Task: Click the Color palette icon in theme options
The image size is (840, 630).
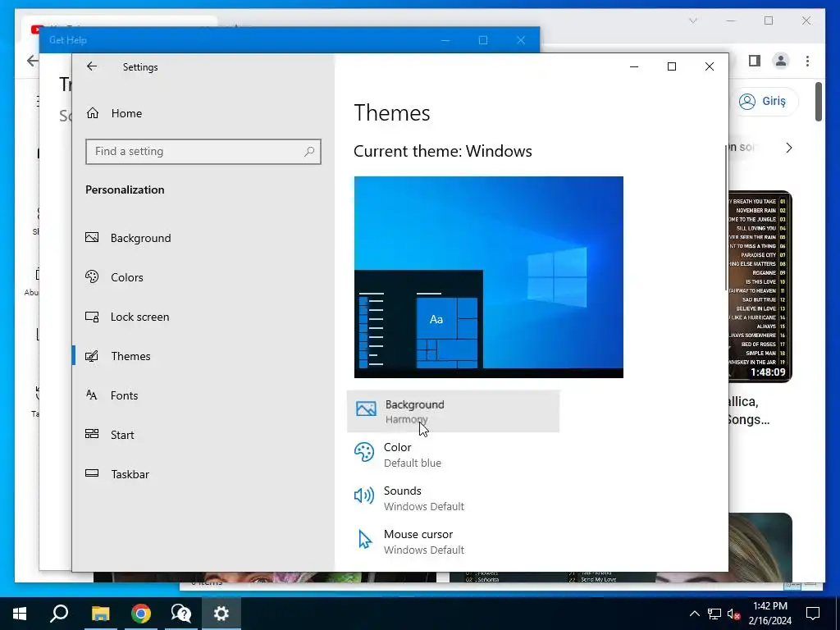Action: point(364,452)
